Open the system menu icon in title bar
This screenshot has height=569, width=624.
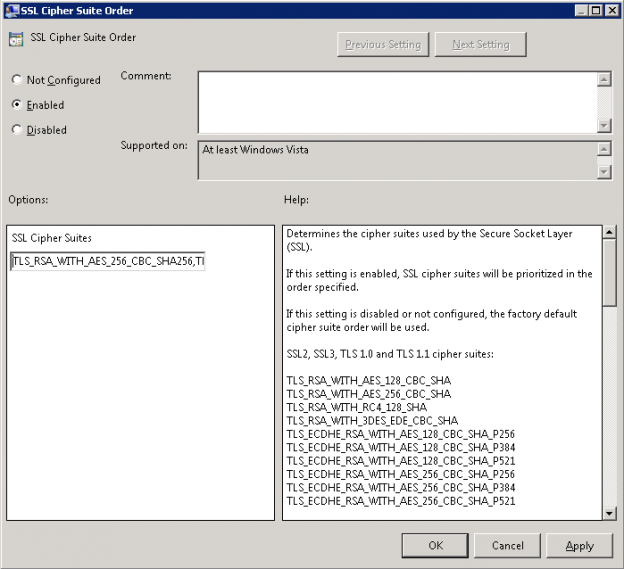click(x=11, y=10)
